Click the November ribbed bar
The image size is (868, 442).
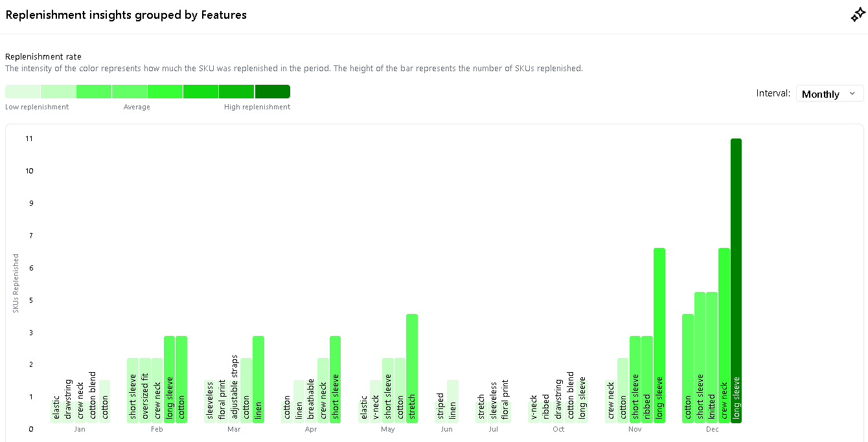click(647, 379)
